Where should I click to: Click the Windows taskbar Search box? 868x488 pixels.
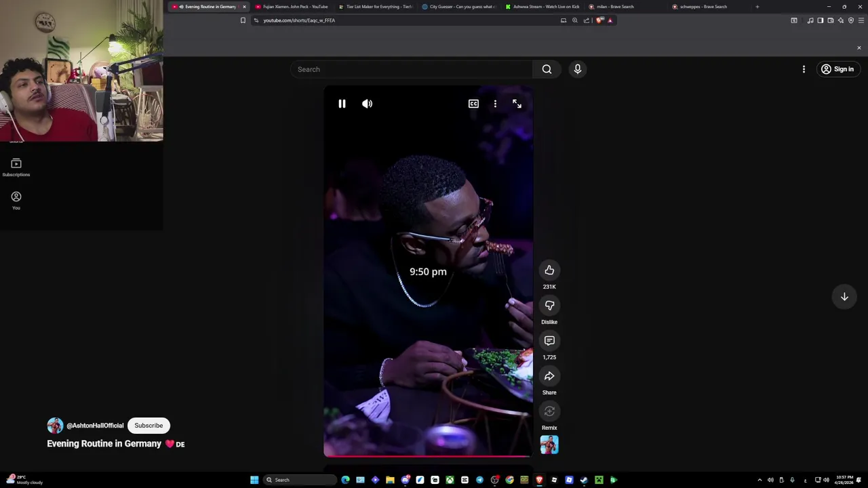299,480
